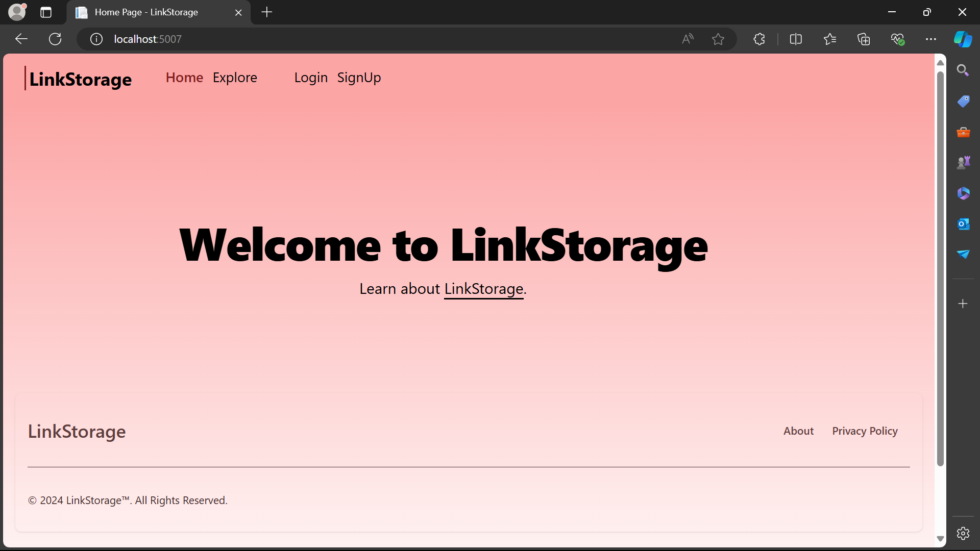Add this page to favorites star

pos(718,39)
